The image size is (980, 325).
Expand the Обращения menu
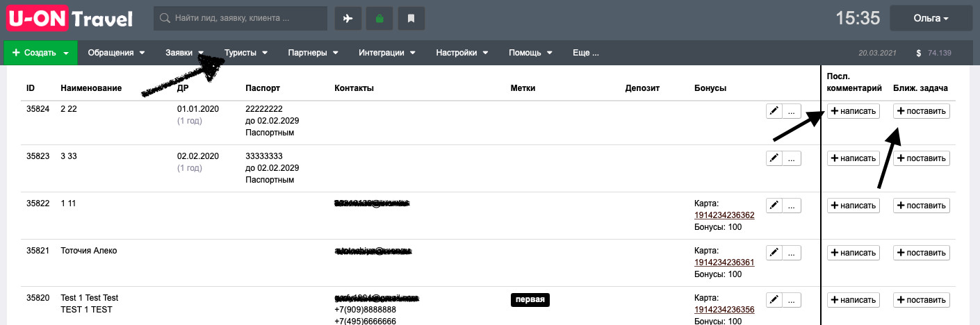click(x=116, y=53)
